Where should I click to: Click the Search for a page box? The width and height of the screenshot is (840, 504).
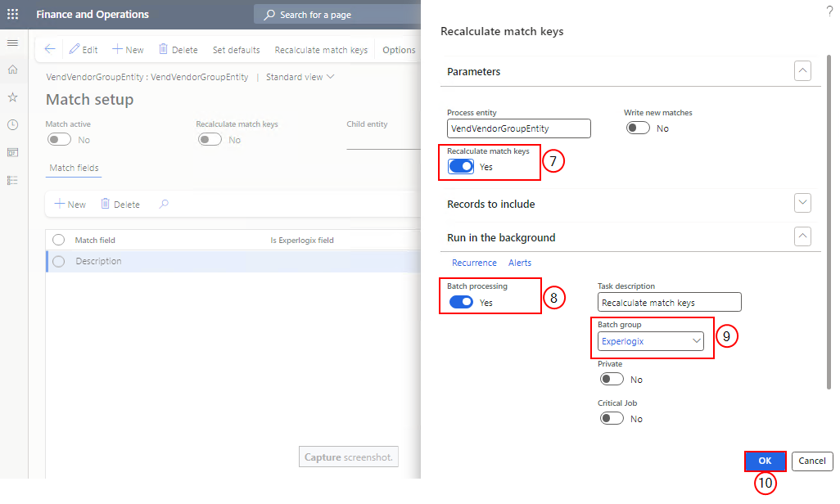point(337,15)
